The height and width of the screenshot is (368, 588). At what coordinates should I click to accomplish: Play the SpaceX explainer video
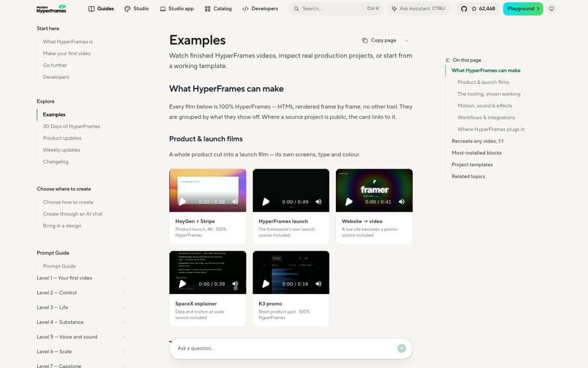click(x=183, y=284)
